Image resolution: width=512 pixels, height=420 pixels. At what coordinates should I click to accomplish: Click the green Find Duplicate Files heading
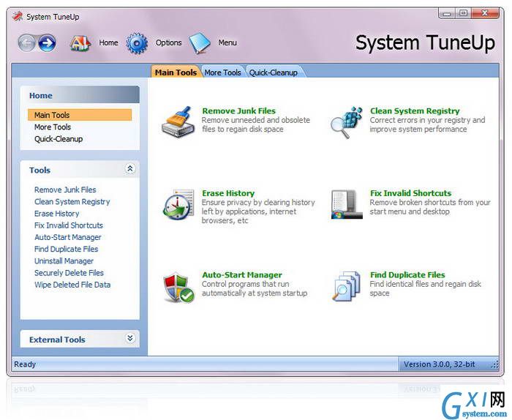[x=407, y=275]
